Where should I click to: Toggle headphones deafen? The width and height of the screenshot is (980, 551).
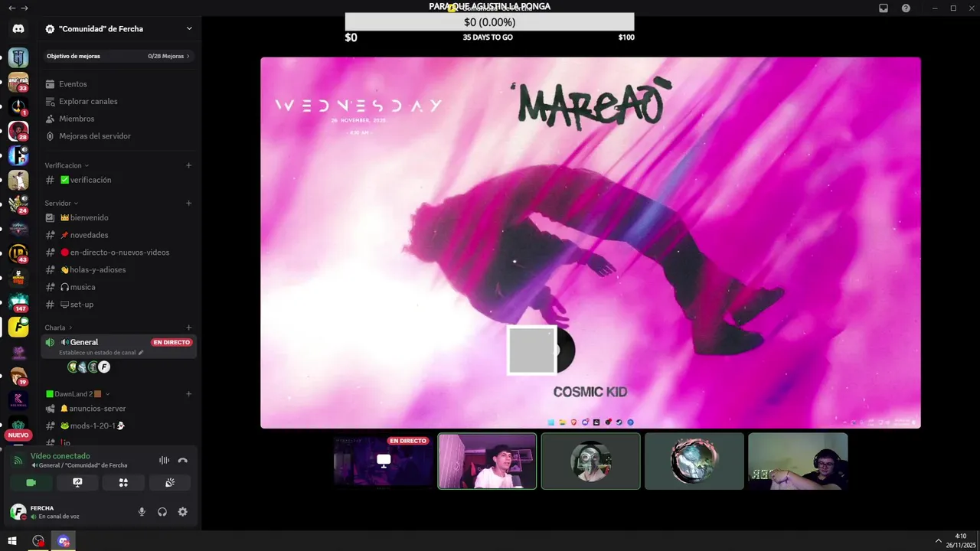click(162, 512)
